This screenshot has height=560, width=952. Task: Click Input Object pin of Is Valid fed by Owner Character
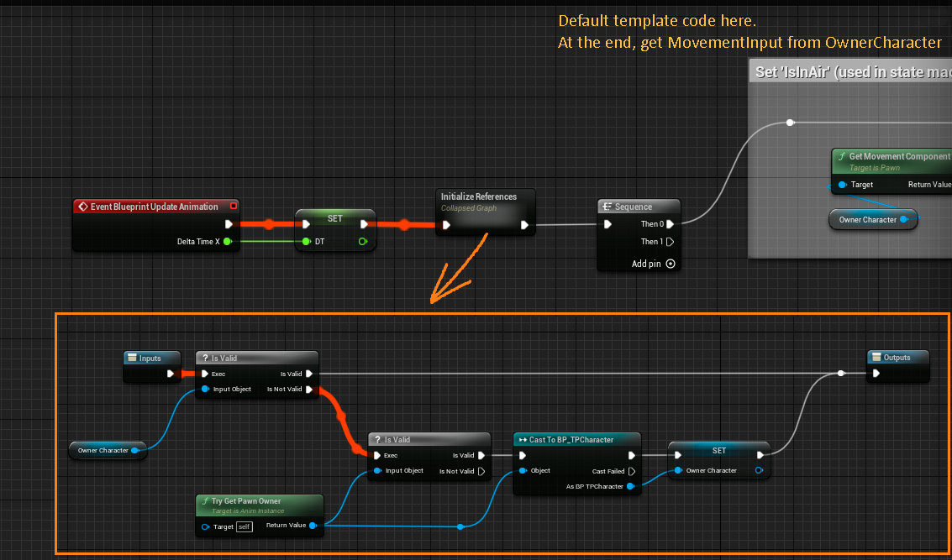tap(205, 389)
